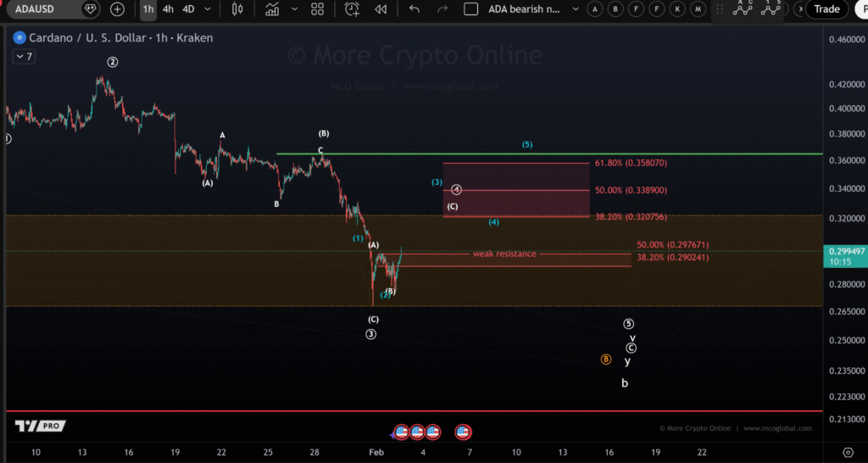Viewport: 868px width, 463px height.
Task: Select the circled 2 wave label at the high
Action: coord(113,62)
